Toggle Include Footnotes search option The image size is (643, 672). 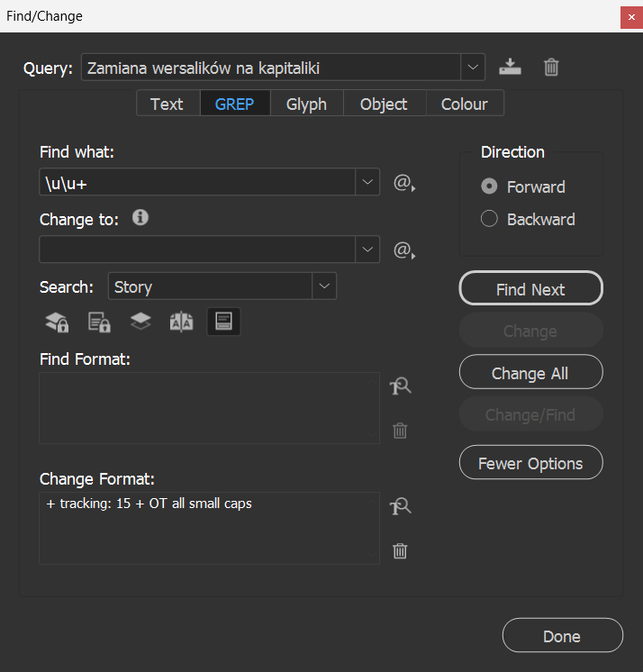(223, 322)
